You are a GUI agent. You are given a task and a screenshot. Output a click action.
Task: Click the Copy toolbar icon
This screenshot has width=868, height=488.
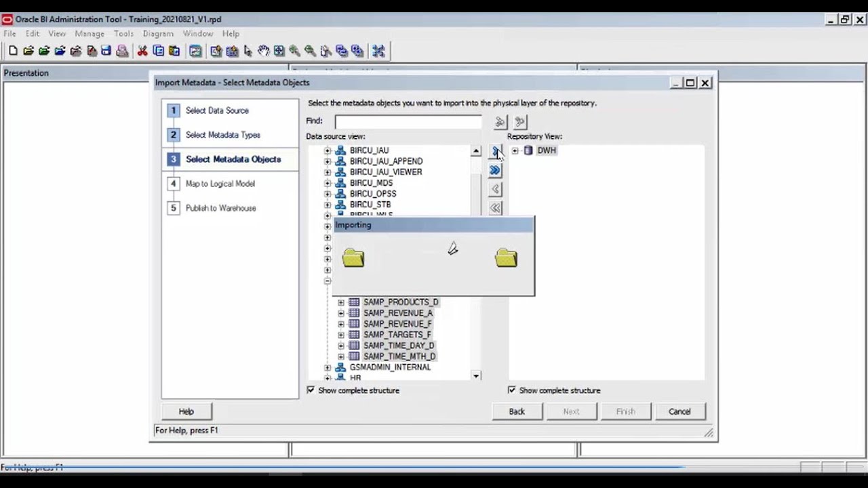click(159, 51)
